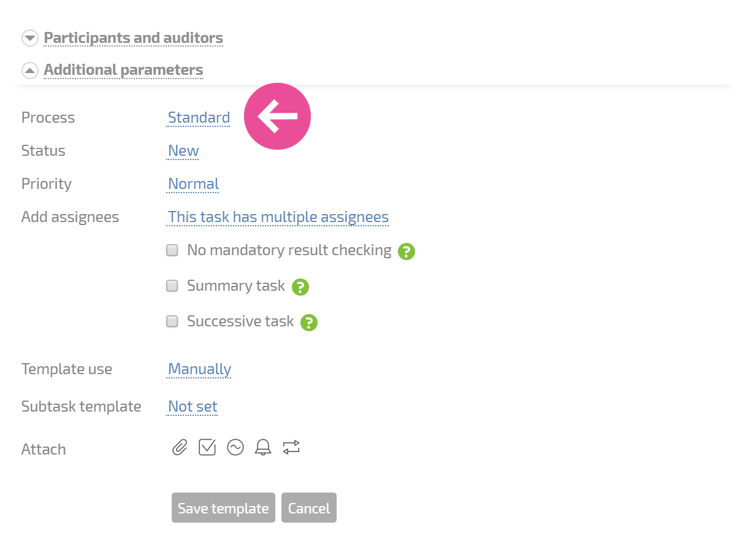Add a reminder with the bell icon
This screenshot has width=756, height=549.
pos(263,448)
